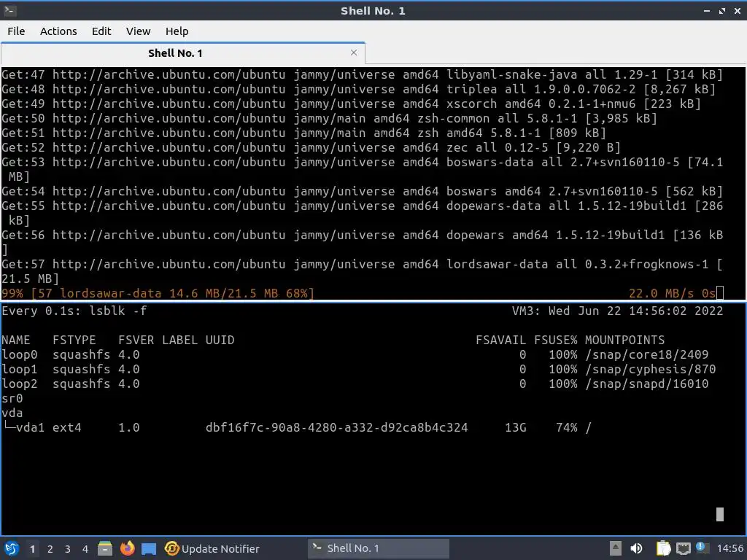Open the network status tray icon
Viewport: 747px width, 560px height.
(x=683, y=549)
